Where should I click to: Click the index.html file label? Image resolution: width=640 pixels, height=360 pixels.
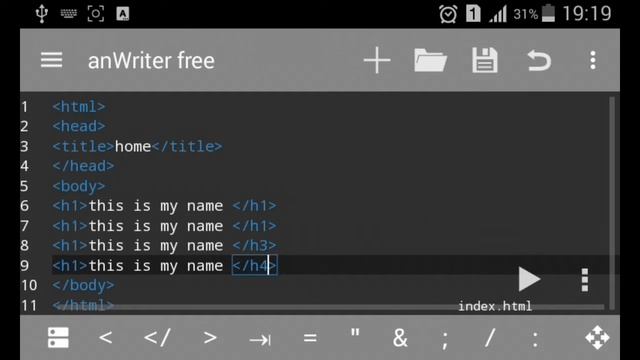[x=495, y=306]
